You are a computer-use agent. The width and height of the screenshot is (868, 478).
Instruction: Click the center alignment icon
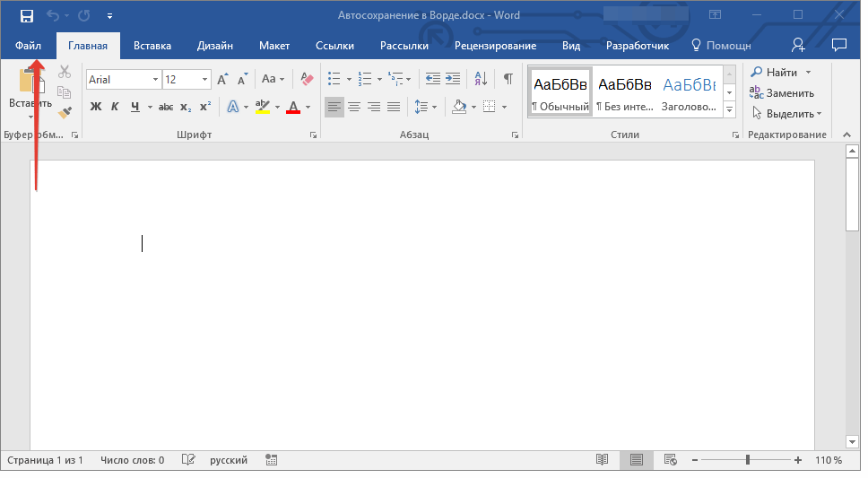[x=354, y=107]
